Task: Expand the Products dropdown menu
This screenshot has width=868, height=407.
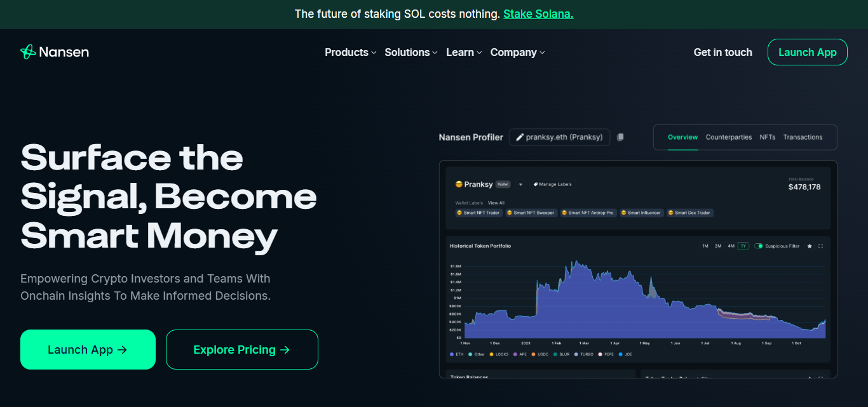Action: click(350, 52)
